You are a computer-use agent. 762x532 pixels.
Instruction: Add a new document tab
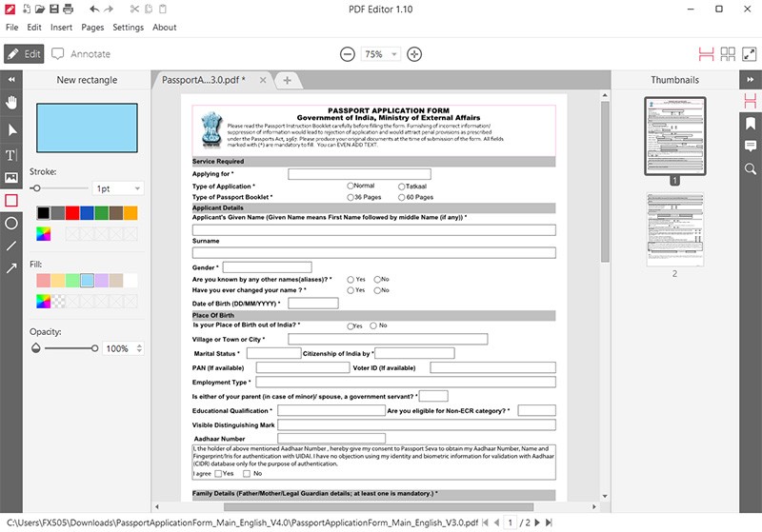[288, 80]
